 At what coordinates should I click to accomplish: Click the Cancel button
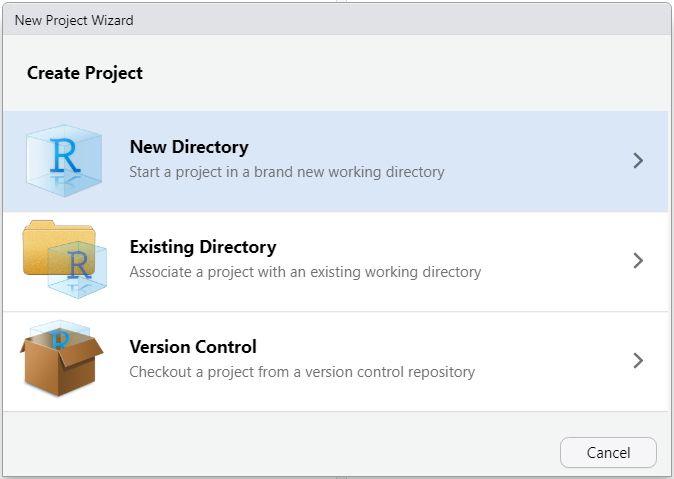tap(608, 452)
